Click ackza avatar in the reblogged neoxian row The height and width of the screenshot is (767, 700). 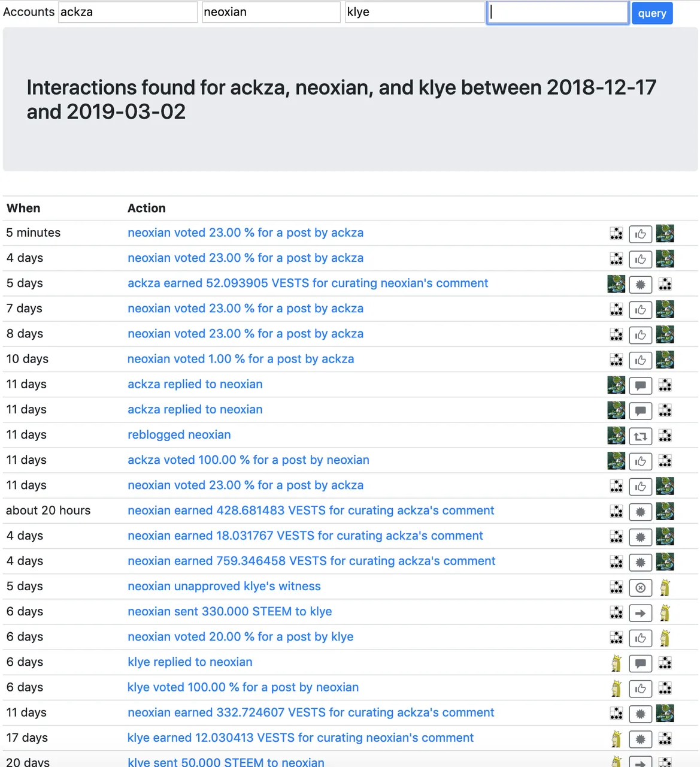click(616, 436)
